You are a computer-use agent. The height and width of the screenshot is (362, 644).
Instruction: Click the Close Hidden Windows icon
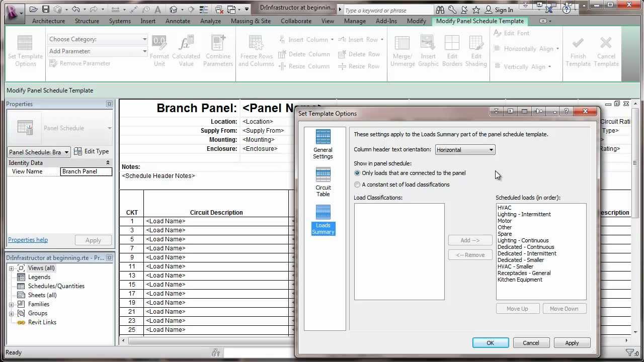coord(219,10)
